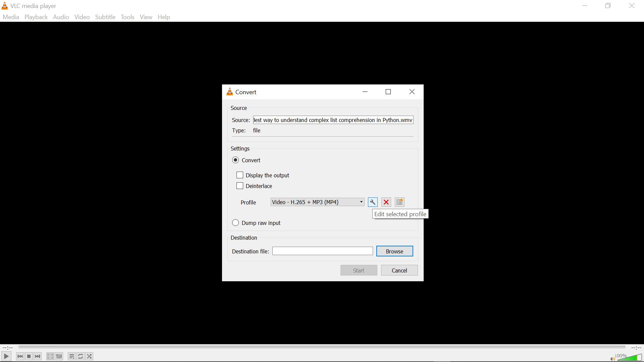This screenshot has height=362, width=644.
Task: Select the Dump raw input option
Action: coord(236,222)
